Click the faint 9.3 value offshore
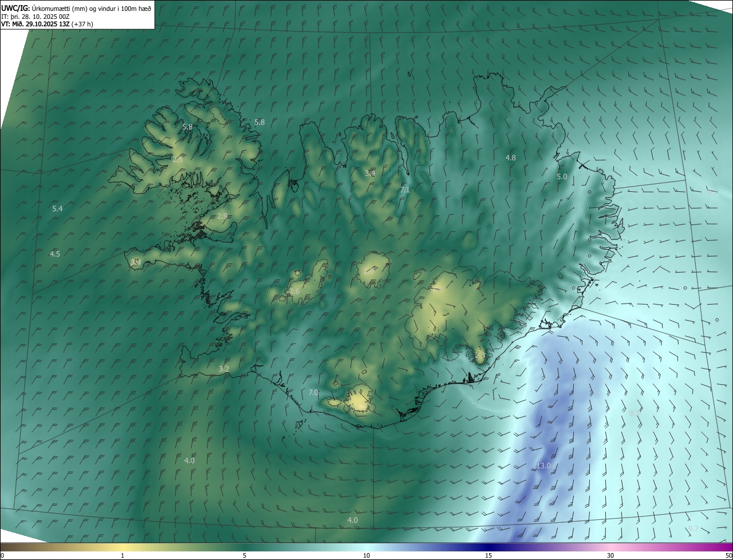 click(635, 413)
